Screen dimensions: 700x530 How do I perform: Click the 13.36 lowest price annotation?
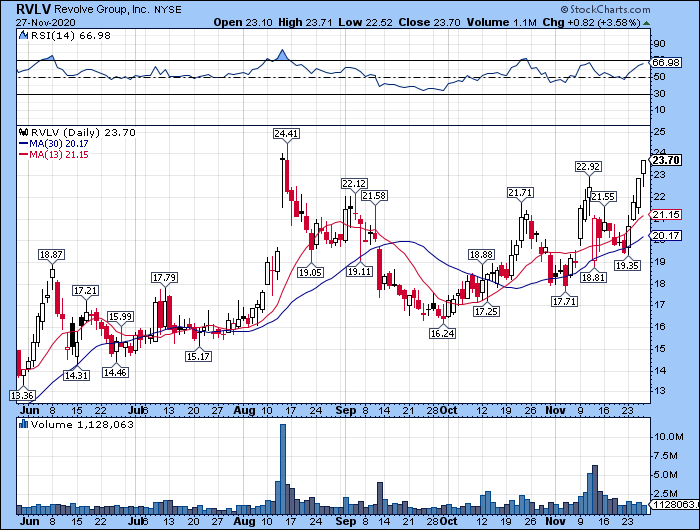point(22,395)
